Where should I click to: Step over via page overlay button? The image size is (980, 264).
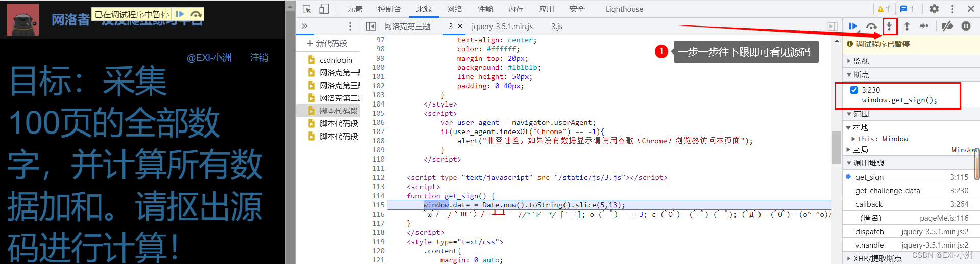tap(196, 14)
